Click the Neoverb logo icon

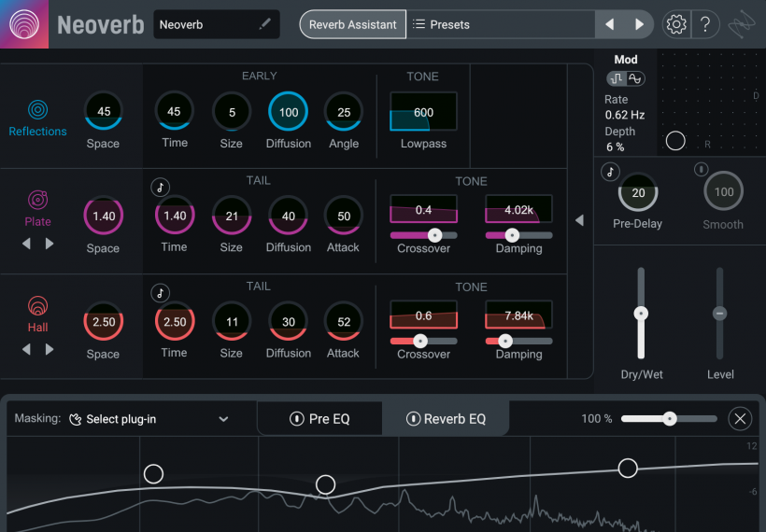click(x=24, y=24)
